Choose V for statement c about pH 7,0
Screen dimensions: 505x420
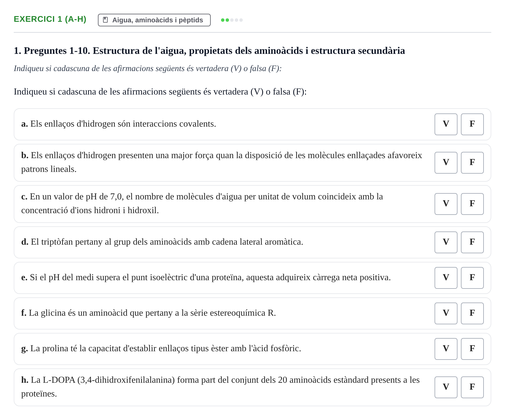446,204
